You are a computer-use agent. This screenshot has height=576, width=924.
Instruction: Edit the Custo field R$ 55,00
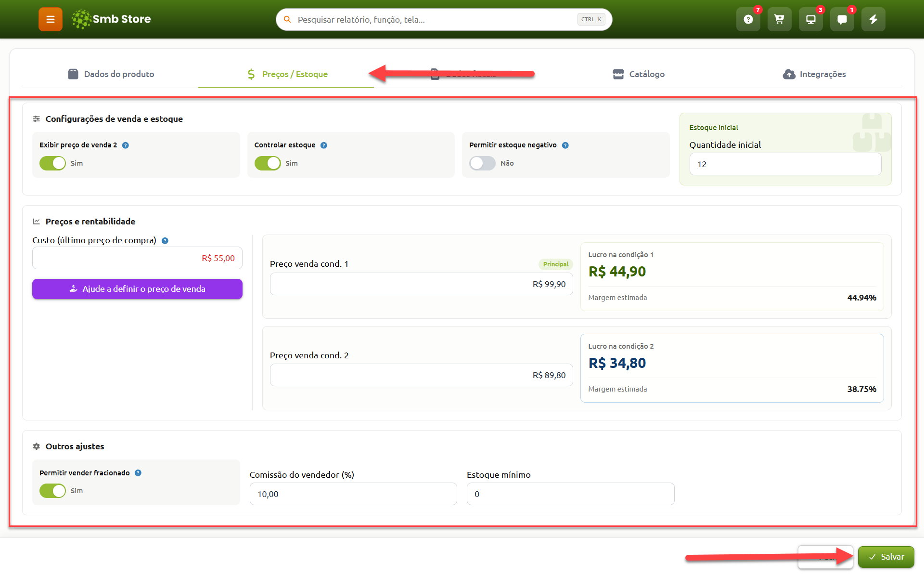(x=137, y=258)
